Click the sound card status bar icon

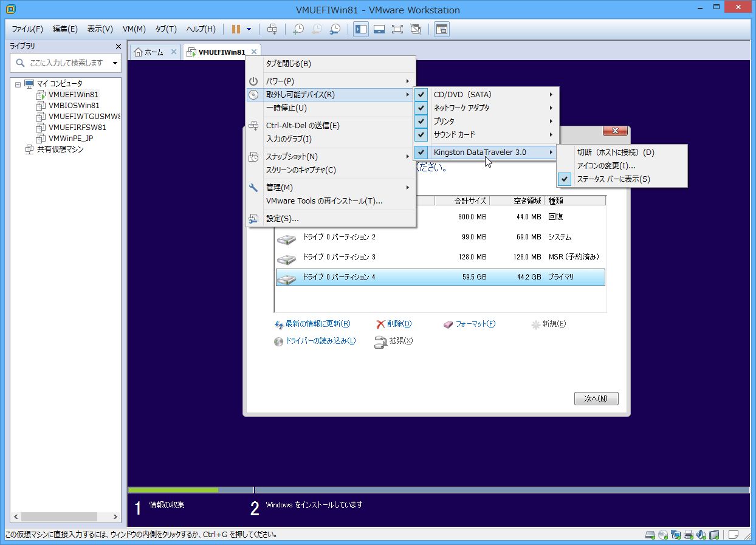(701, 535)
